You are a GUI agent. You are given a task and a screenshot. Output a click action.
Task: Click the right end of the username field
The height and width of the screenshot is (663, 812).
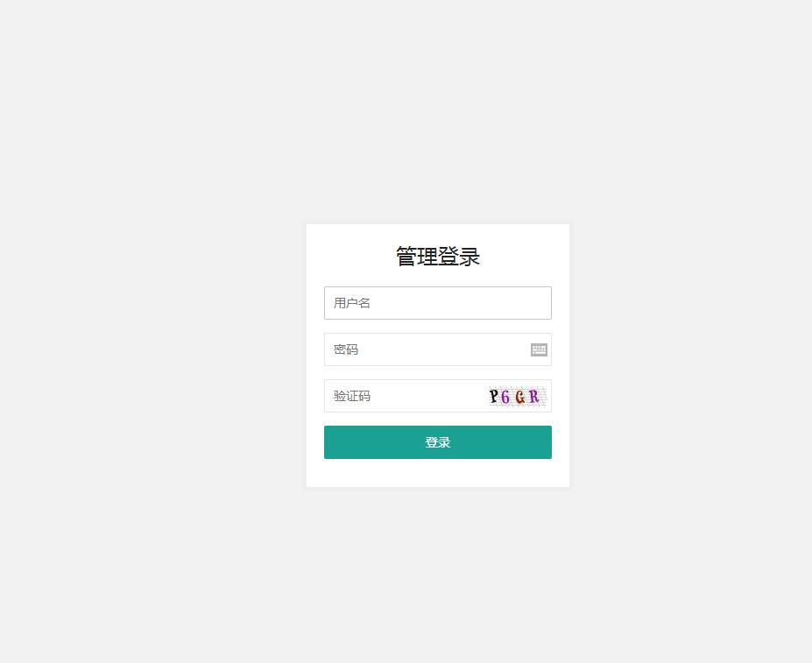click(x=539, y=303)
